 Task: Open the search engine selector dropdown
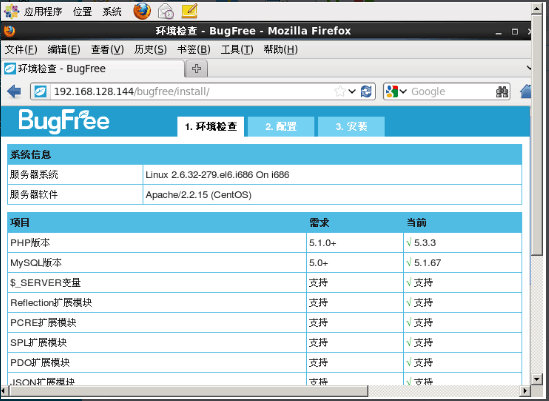[403, 92]
